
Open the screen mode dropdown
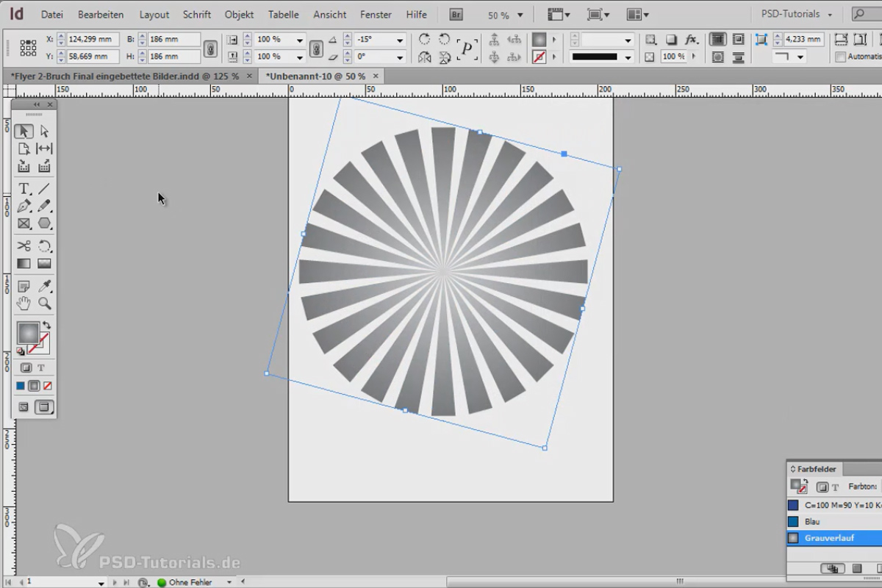pos(599,15)
